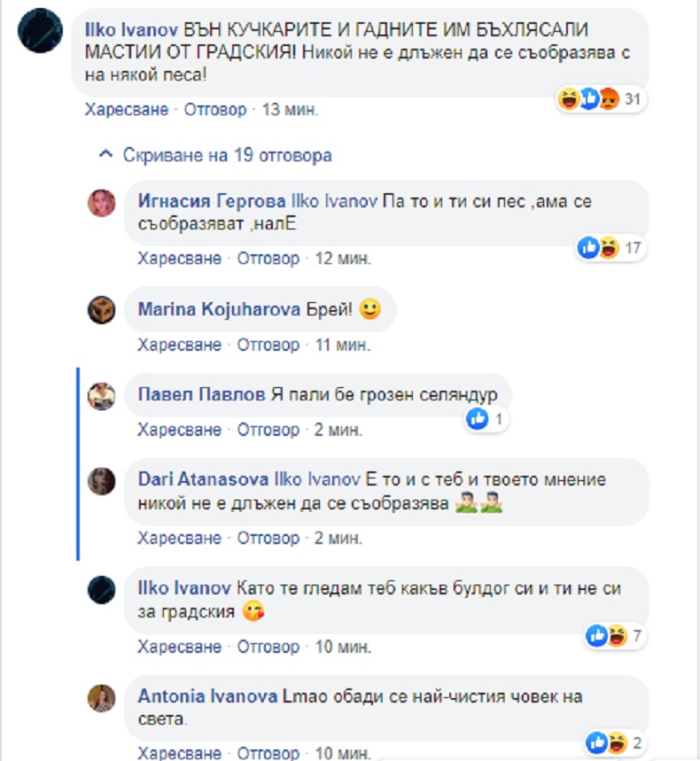Open the Ilko Ivanov mention in Dari's reply
Image resolution: width=700 pixels, height=761 pixels.
click(317, 479)
